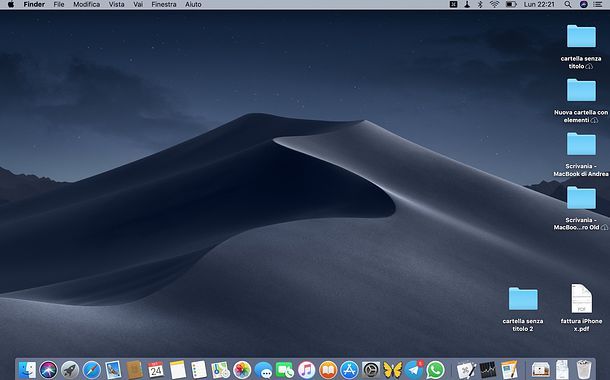This screenshot has height=380, width=610.
Task: Open the Stocks chart icon in Dock
Action: [x=488, y=369]
